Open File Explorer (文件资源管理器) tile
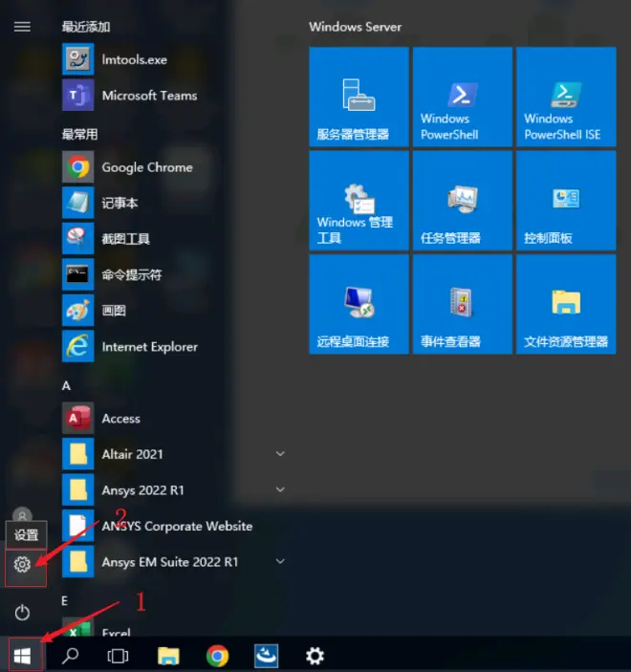 tap(566, 304)
